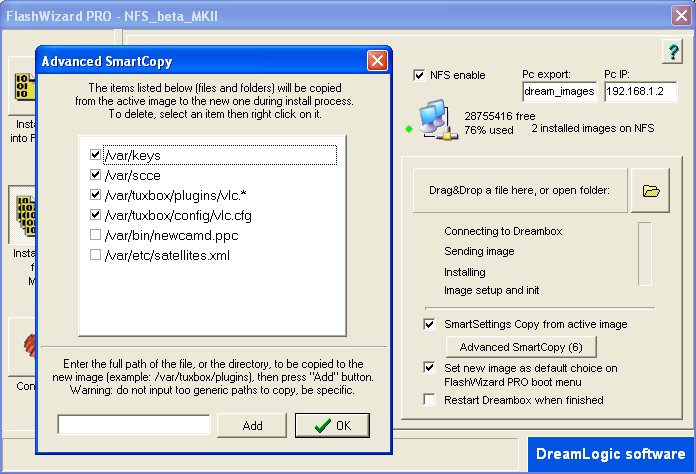The height and width of the screenshot is (474, 696).
Task: Toggle NFS enable checkbox
Action: tap(419, 75)
